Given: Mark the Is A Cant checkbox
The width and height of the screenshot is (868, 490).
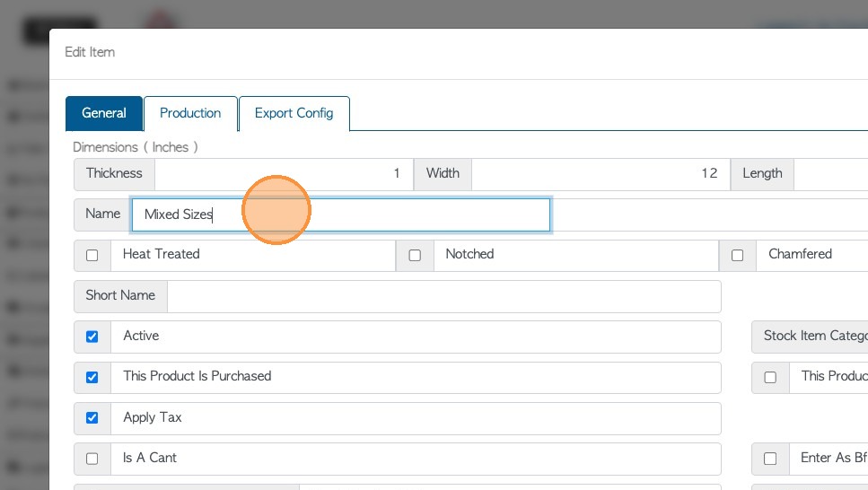Looking at the screenshot, I should [x=92, y=459].
